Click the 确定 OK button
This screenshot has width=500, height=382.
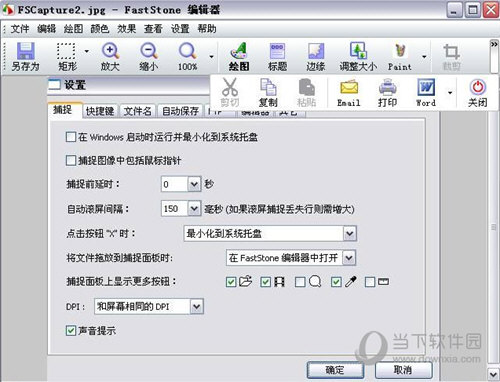(335, 370)
